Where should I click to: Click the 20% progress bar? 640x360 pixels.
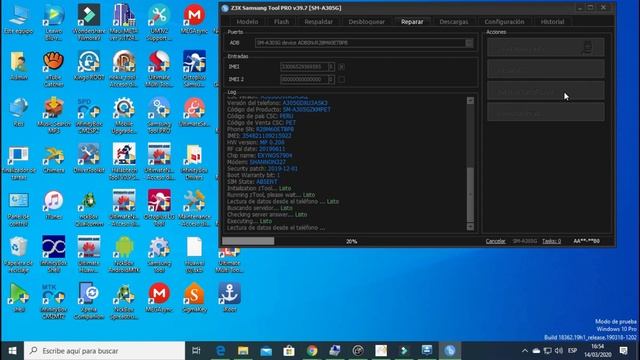351,241
